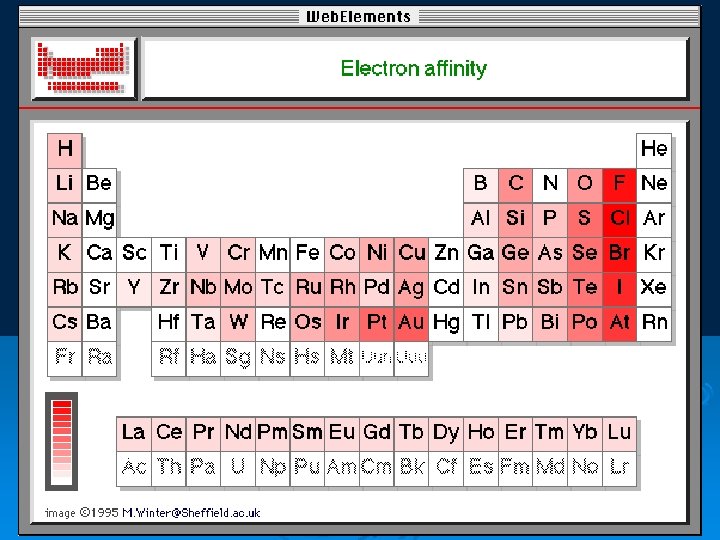Click the ytterbium Yb element
720x540 pixels.
(x=585, y=434)
